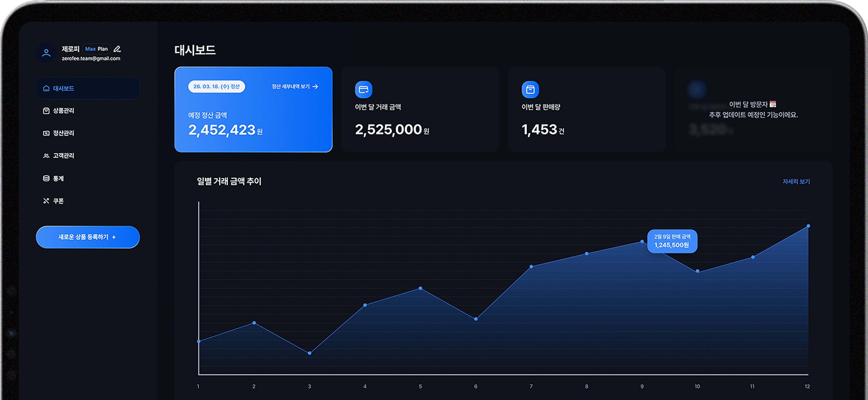Click the 고객관리 people icon in sidebar

tap(46, 156)
